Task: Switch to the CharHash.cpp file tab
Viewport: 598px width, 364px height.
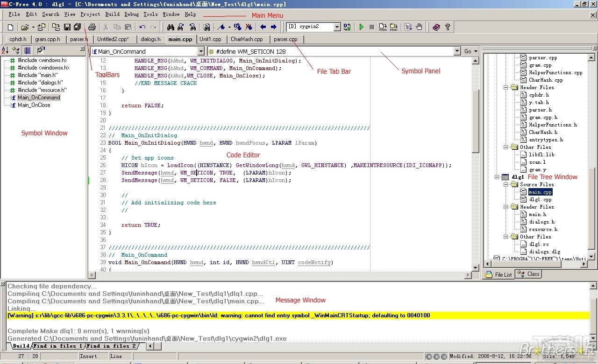Action: [x=246, y=39]
